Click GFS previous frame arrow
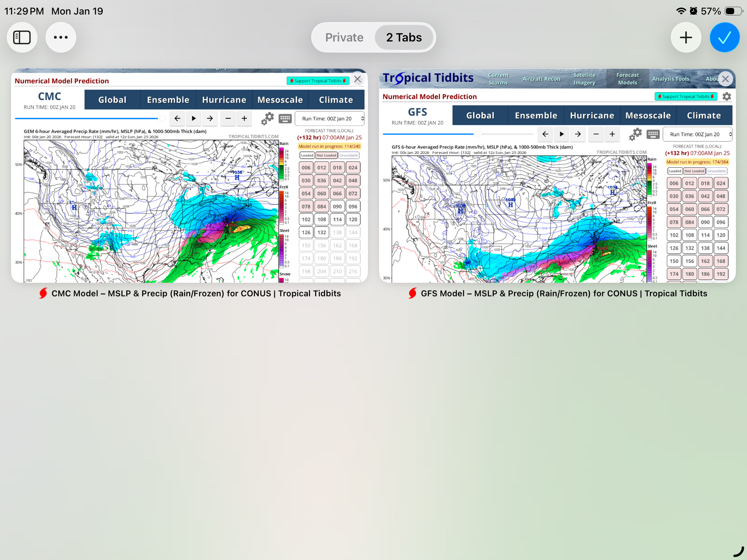The image size is (747, 560). pos(545,134)
